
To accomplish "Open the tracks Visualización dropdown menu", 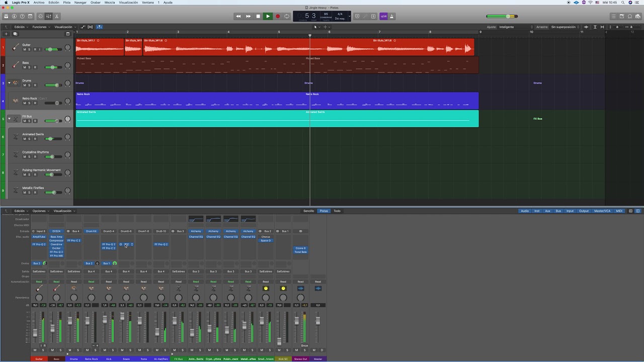I will (64, 27).
